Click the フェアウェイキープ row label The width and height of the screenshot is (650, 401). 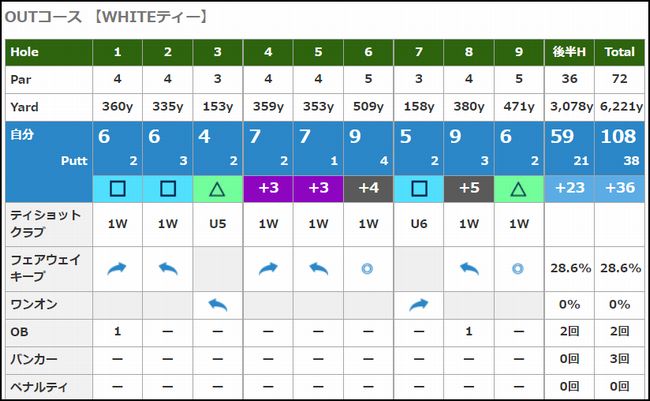[x=40, y=267]
